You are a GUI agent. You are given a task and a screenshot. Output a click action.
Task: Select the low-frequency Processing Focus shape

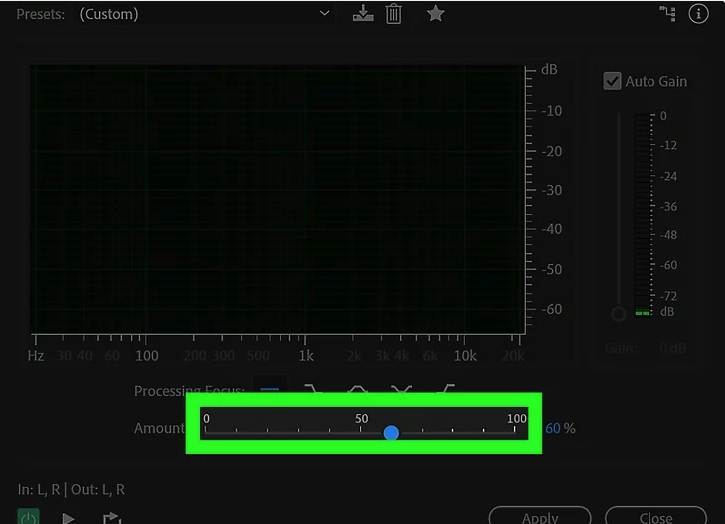point(313,390)
